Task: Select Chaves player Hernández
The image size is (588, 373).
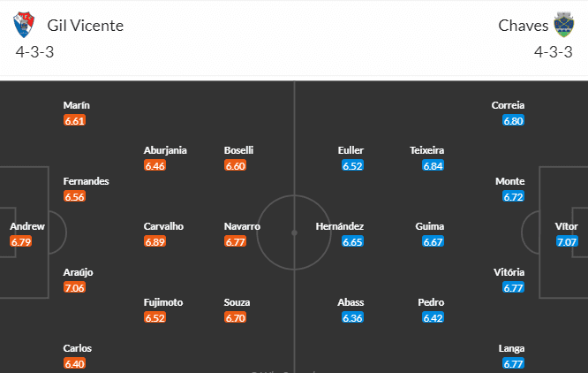Action: pyautogui.click(x=340, y=226)
